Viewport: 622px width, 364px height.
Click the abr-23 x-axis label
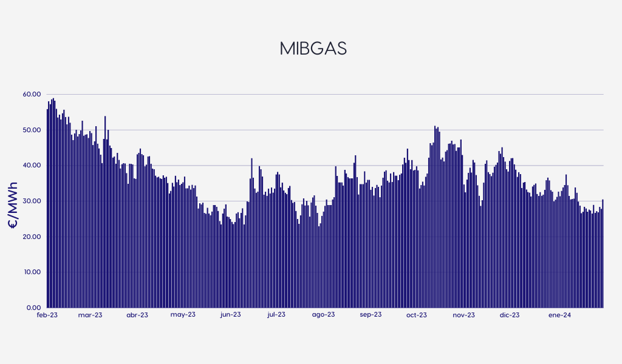pos(137,315)
